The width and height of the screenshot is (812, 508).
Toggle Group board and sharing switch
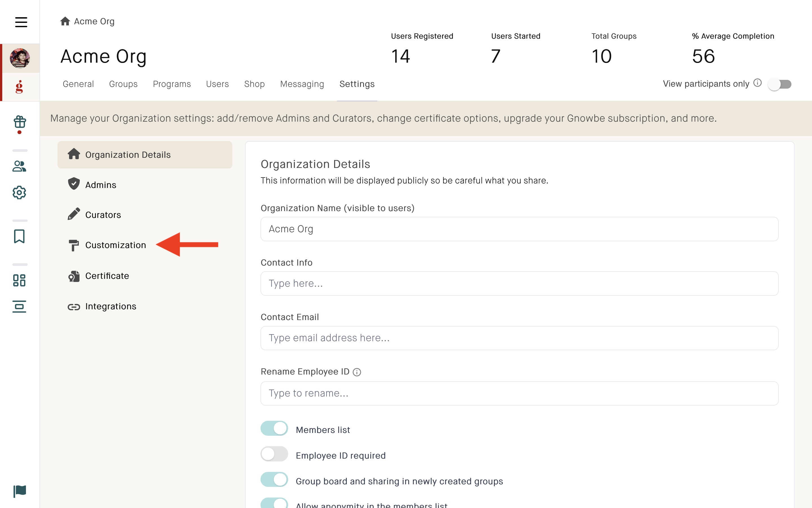click(274, 480)
